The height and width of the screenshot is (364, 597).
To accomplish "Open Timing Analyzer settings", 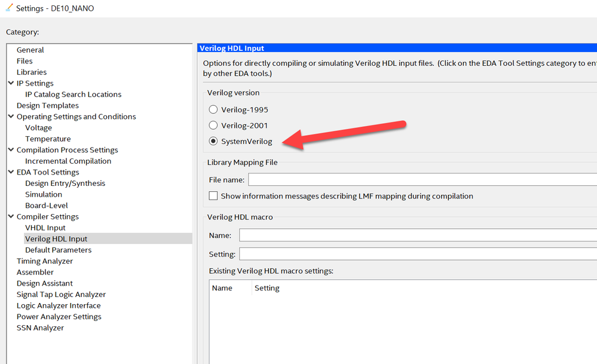I will 45,261.
